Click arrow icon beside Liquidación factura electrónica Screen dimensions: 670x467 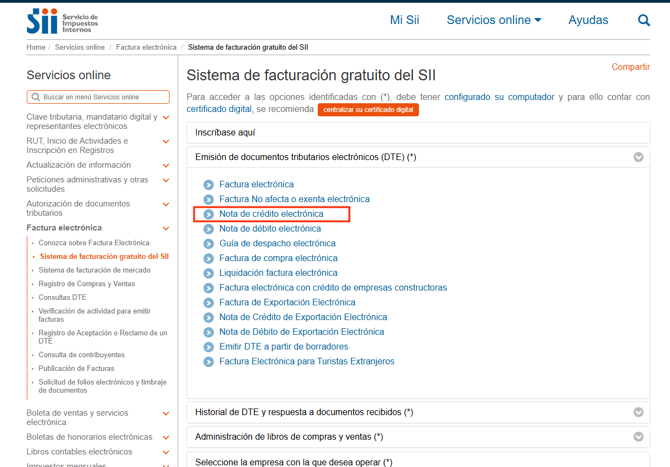tap(209, 273)
